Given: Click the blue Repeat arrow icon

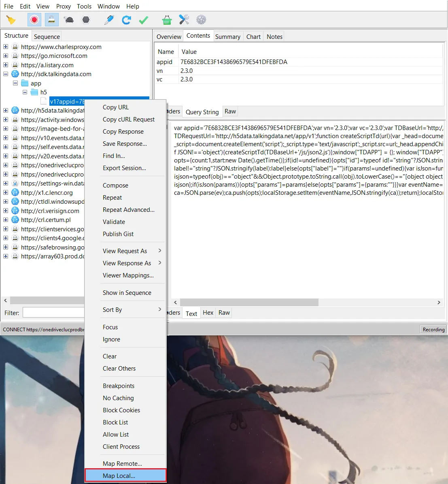Looking at the screenshot, I should click(x=126, y=20).
